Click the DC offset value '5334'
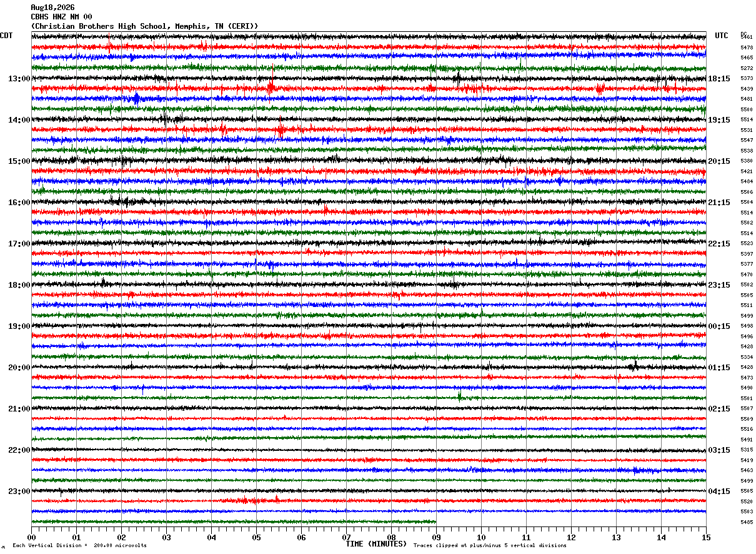Image resolution: width=756 pixels, height=554 pixels. pyautogui.click(x=747, y=357)
